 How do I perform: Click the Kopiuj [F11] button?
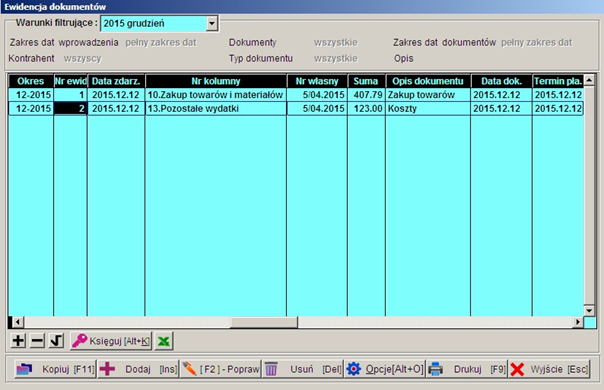pos(55,369)
